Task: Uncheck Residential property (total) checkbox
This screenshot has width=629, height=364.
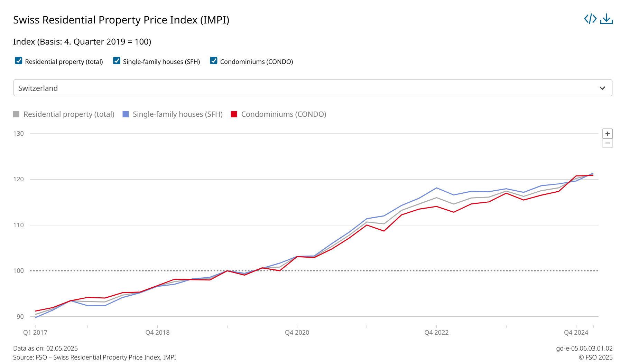Action: pos(19,61)
